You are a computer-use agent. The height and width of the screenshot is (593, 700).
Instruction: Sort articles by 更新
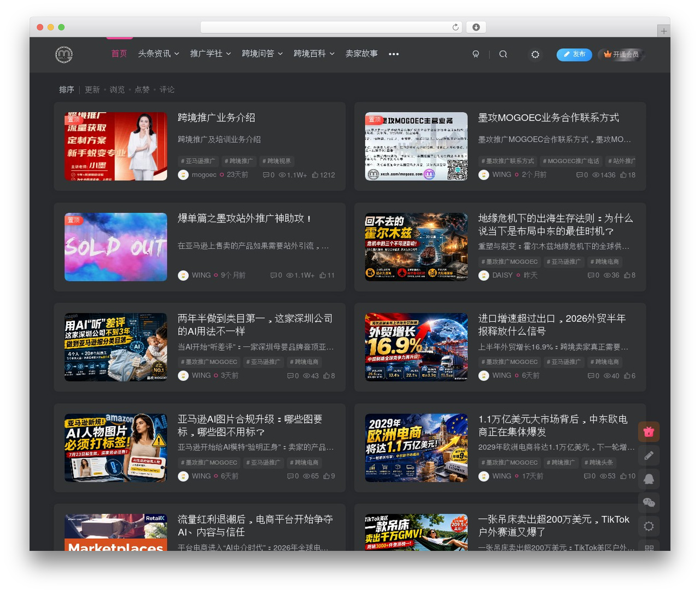[x=92, y=90]
